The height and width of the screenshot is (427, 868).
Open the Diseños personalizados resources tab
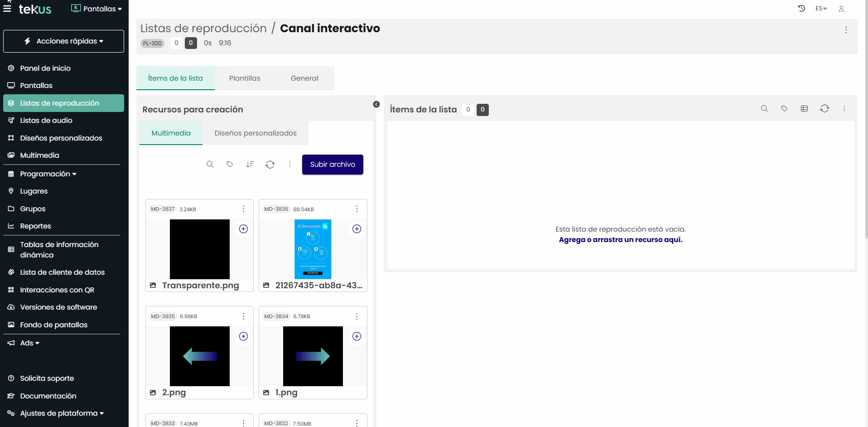[256, 133]
